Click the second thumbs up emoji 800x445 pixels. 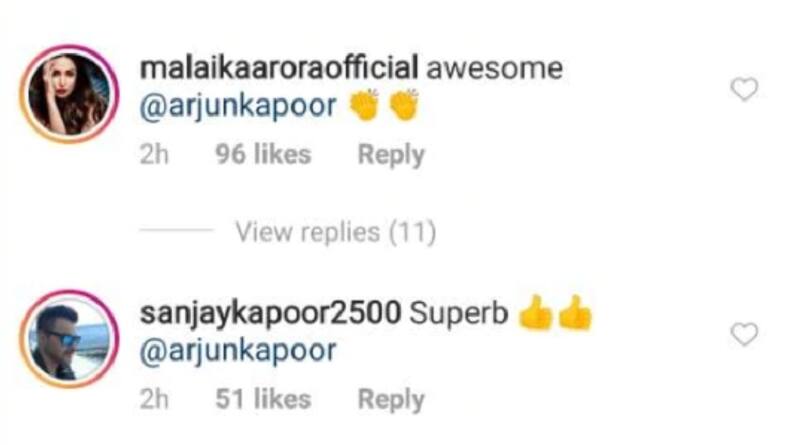(575, 312)
